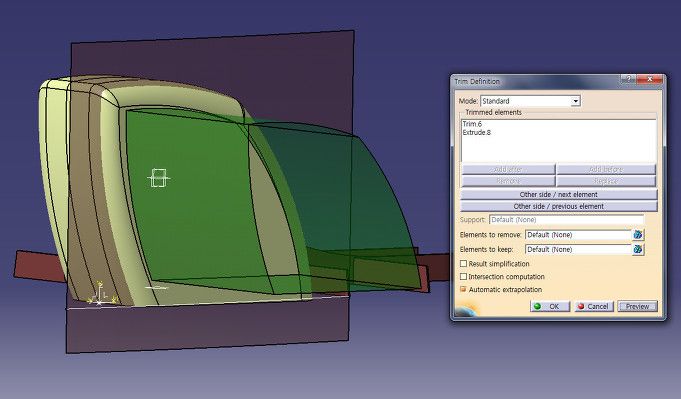This screenshot has height=399, width=681.
Task: Open Elements to remove selection list icon
Action: point(638,234)
